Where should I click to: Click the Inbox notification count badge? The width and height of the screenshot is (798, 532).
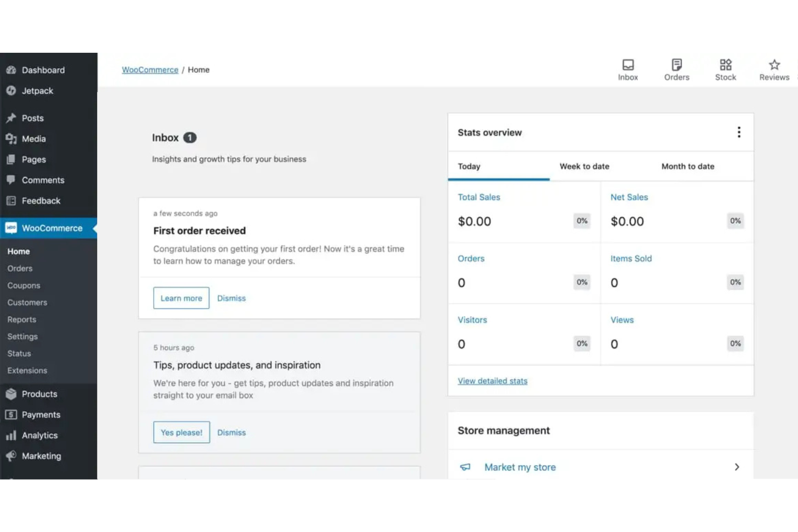click(x=189, y=137)
